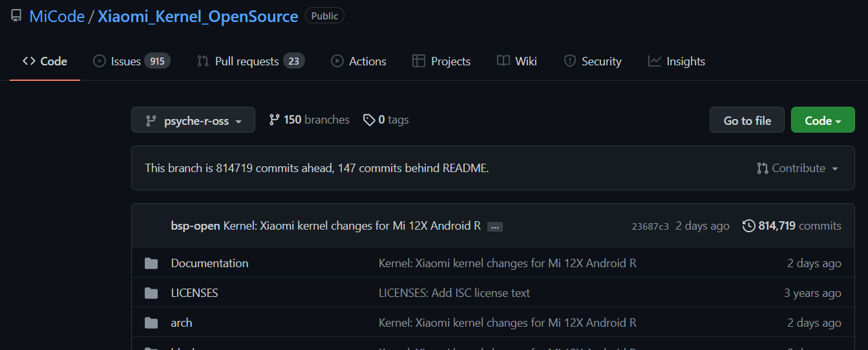The width and height of the screenshot is (868, 350).
Task: Open the Insights tab
Action: 677,61
